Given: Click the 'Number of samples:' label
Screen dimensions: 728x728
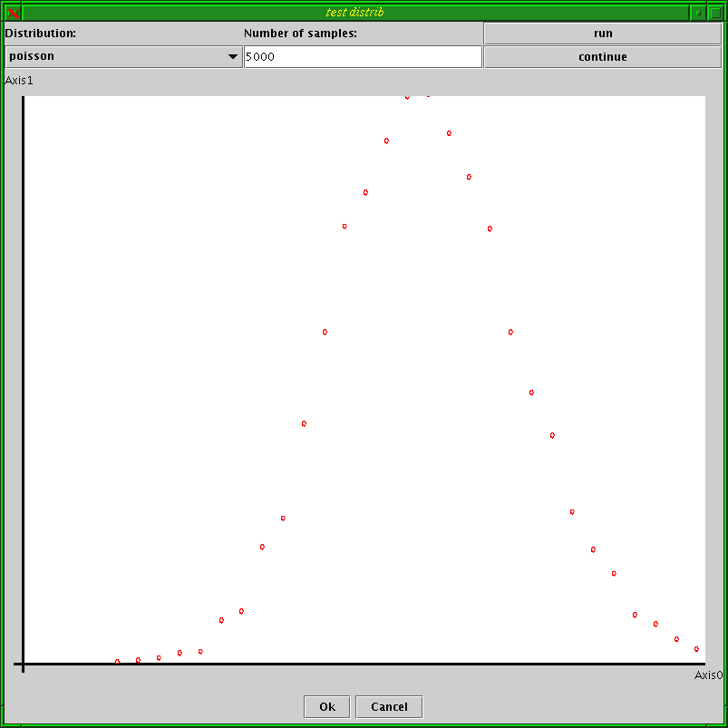Looking at the screenshot, I should tap(301, 34).
